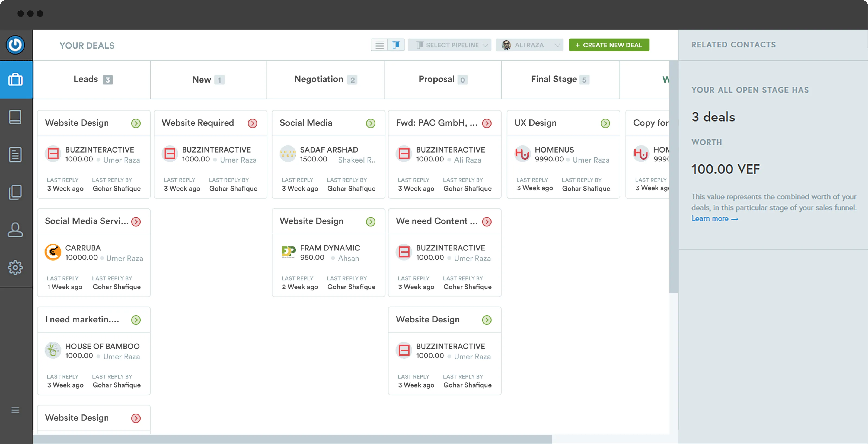
Task: Click the Related Contacts heading
Action: click(x=733, y=45)
